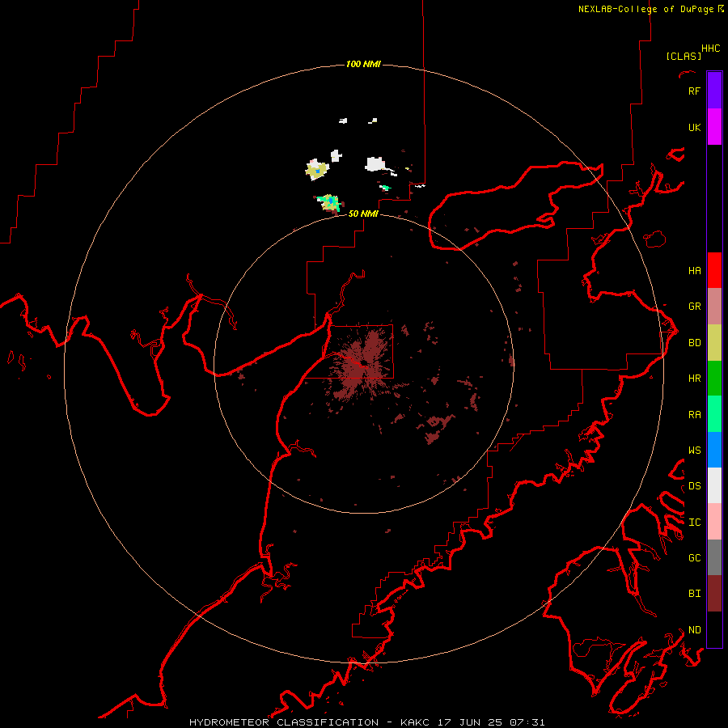
Task: Click the RA legend label
Action: click(694, 415)
